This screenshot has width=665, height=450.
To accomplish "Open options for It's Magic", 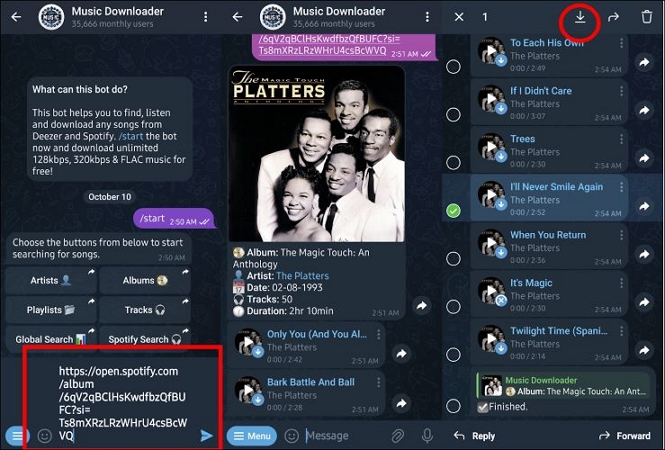I will [x=621, y=283].
